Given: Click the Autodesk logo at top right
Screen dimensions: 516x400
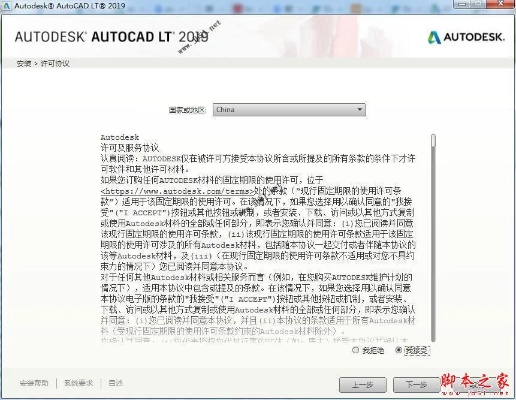Looking at the screenshot, I should 466,37.
